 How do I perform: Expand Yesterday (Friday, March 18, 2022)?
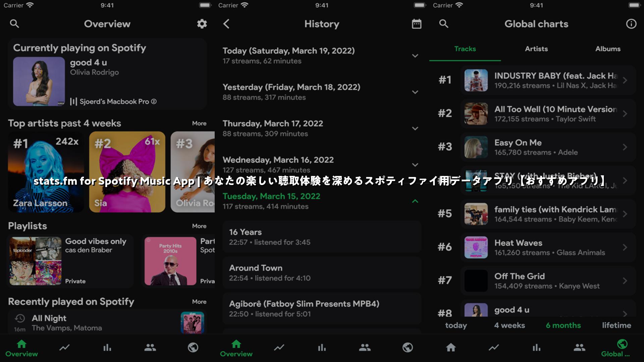[x=415, y=92]
